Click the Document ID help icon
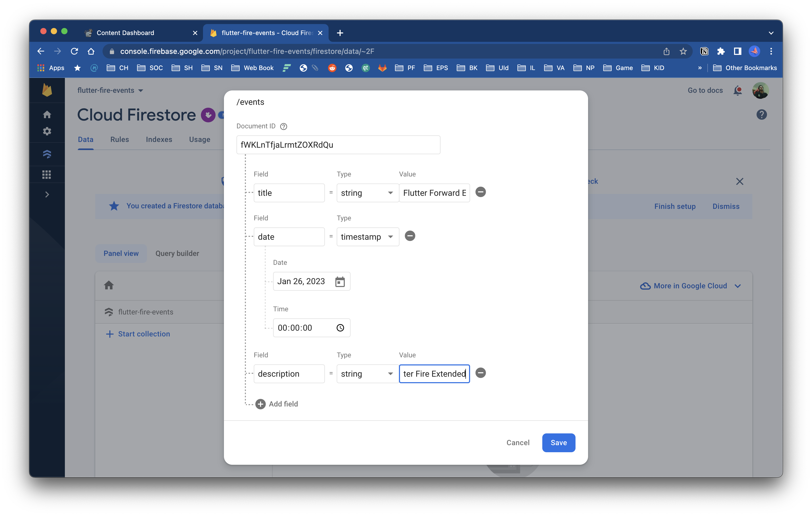 point(284,127)
